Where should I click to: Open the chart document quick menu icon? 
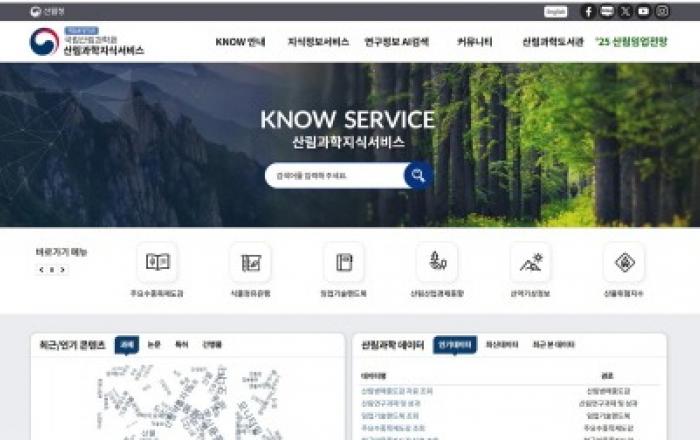tap(250, 262)
